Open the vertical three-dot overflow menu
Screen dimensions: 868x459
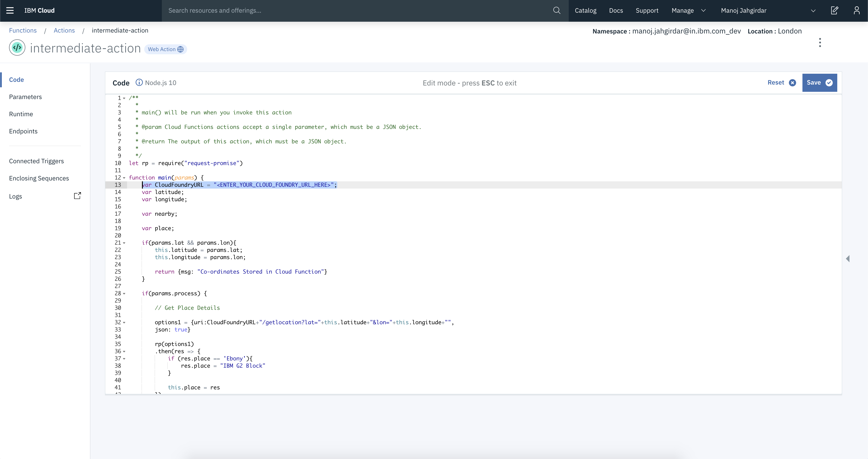[820, 43]
